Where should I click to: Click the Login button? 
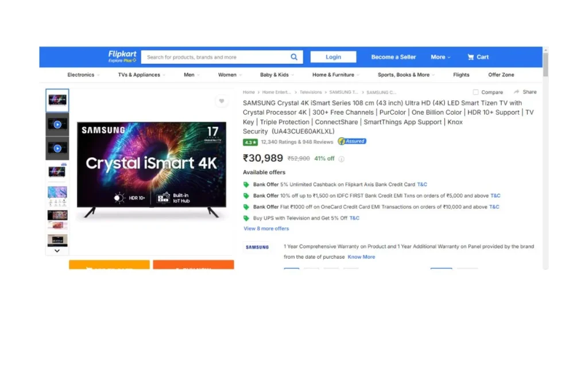pyautogui.click(x=333, y=57)
